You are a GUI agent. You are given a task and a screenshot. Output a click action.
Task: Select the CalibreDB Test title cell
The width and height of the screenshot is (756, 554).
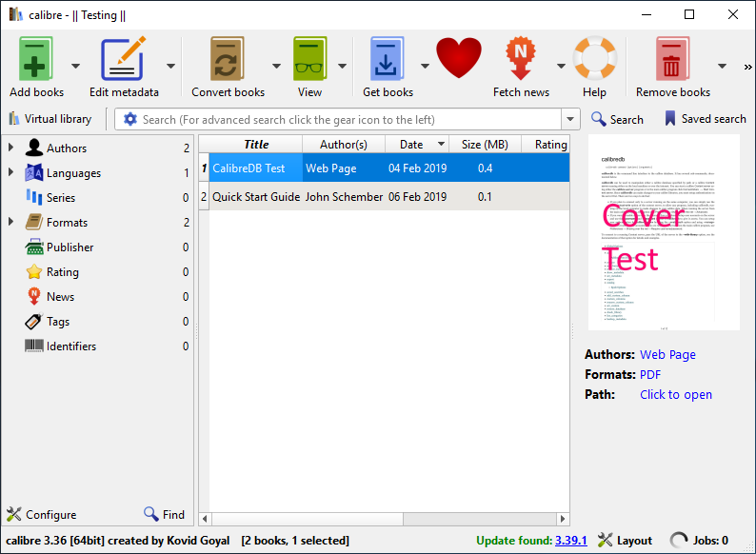click(255, 168)
